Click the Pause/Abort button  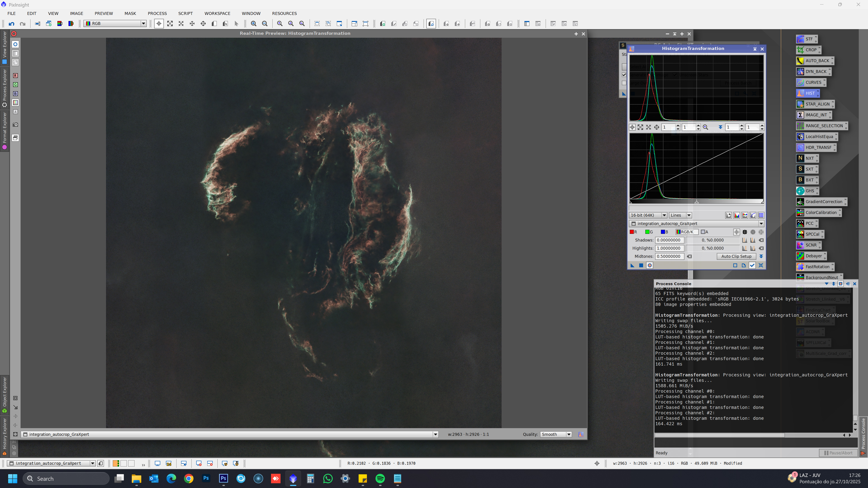[x=838, y=453]
